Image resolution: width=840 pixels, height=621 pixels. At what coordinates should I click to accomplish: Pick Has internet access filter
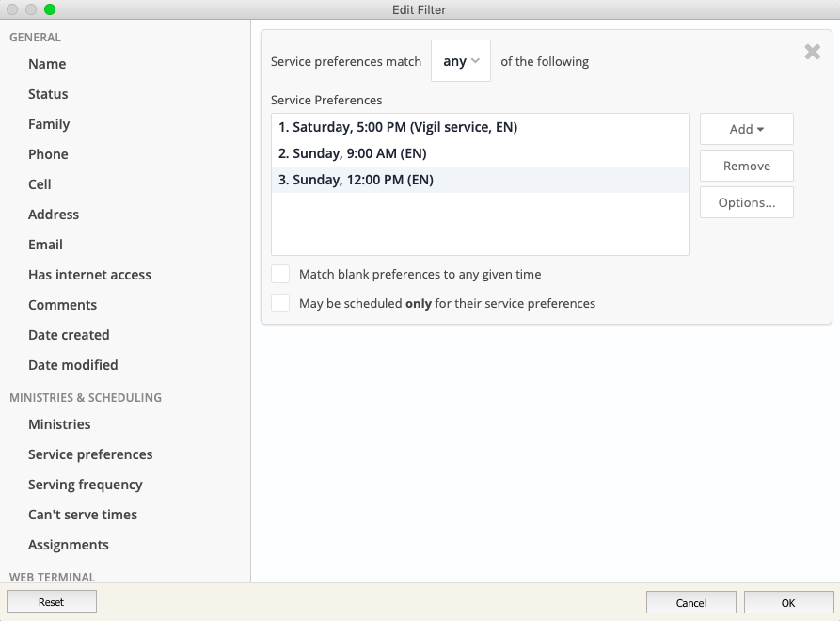click(89, 275)
